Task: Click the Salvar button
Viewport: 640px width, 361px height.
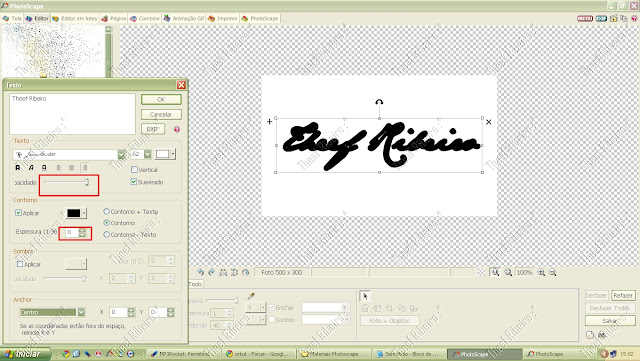Action: coord(610,321)
